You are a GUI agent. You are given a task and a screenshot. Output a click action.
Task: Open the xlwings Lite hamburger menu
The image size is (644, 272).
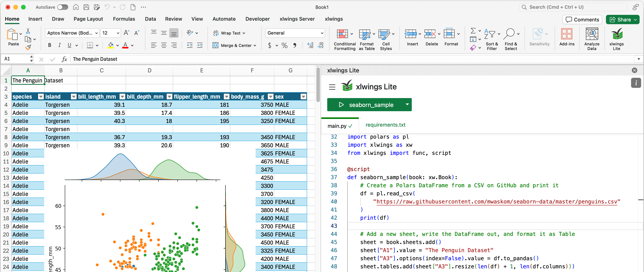click(332, 87)
